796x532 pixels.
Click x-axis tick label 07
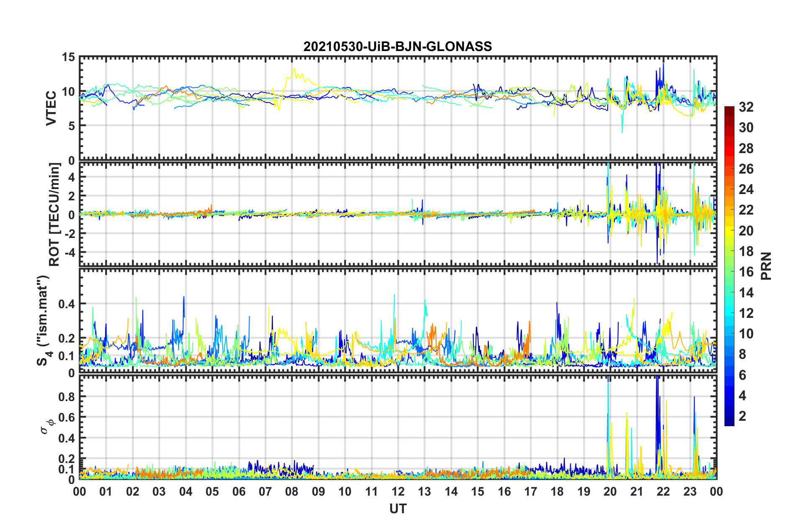pos(265,491)
